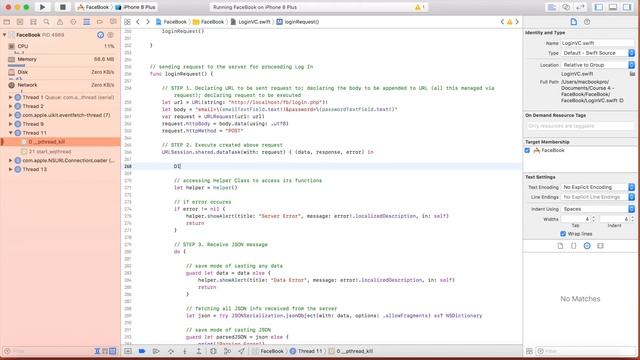
Task: Jump to the next issue arrow
Action: pyautogui.click(x=517, y=22)
